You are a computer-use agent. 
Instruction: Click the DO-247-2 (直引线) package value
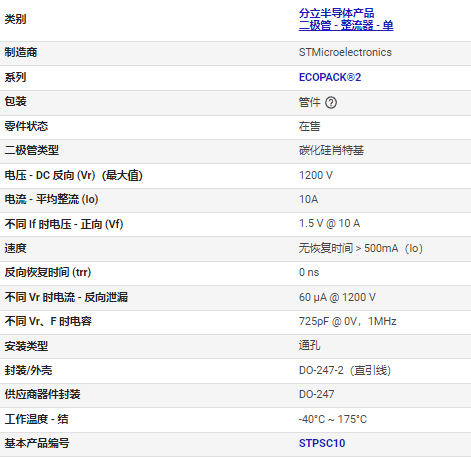click(345, 370)
